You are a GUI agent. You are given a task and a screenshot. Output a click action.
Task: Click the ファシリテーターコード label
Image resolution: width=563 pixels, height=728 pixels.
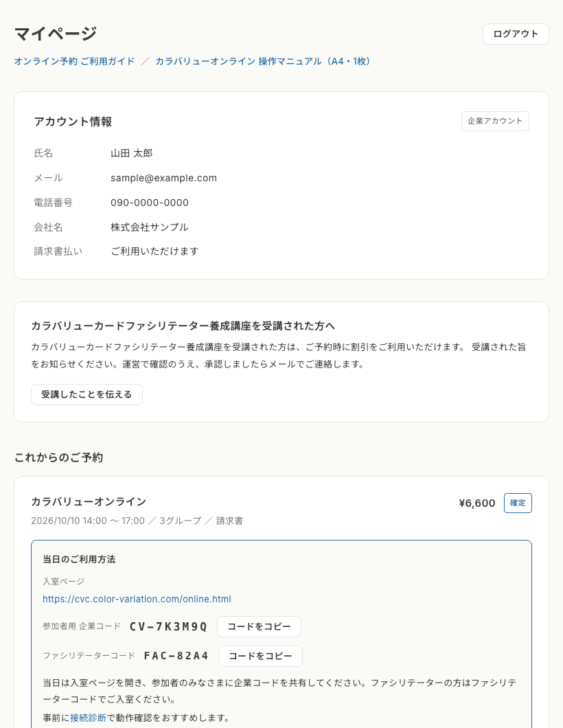(89, 656)
